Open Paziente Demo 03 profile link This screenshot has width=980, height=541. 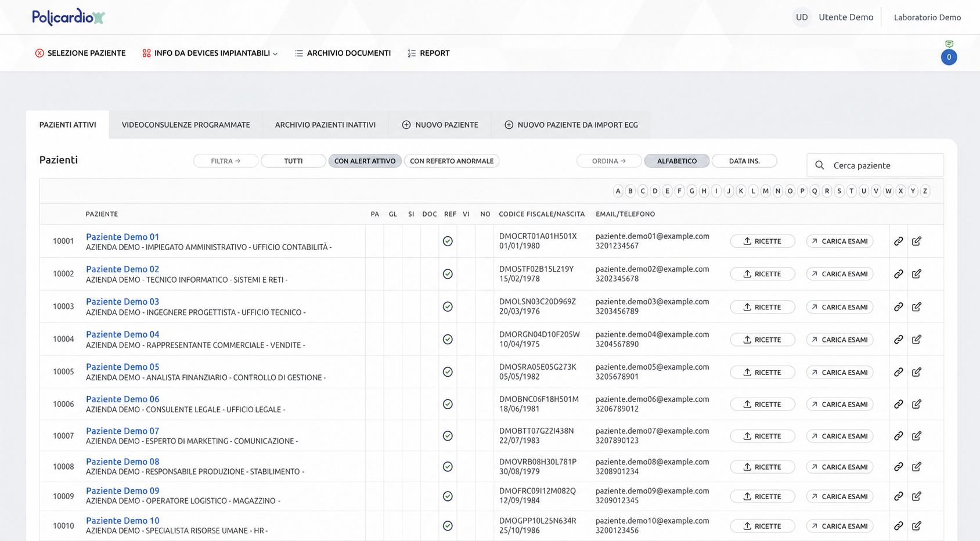123,302
